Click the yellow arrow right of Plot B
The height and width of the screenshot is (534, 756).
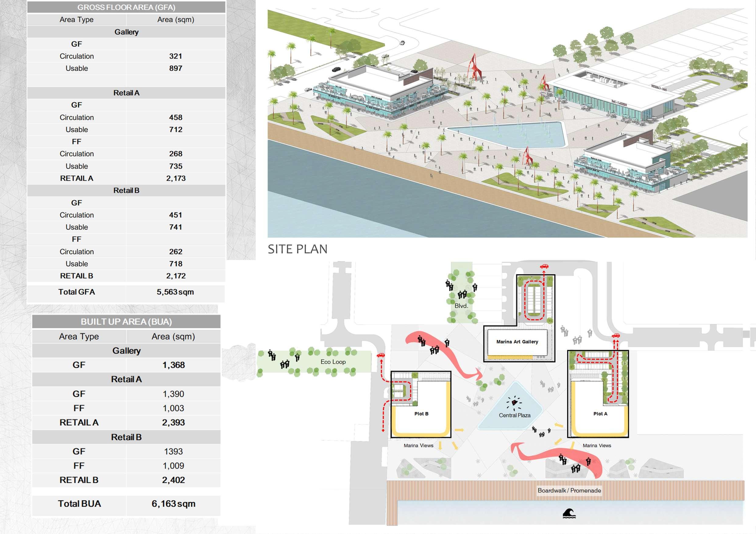click(x=459, y=430)
